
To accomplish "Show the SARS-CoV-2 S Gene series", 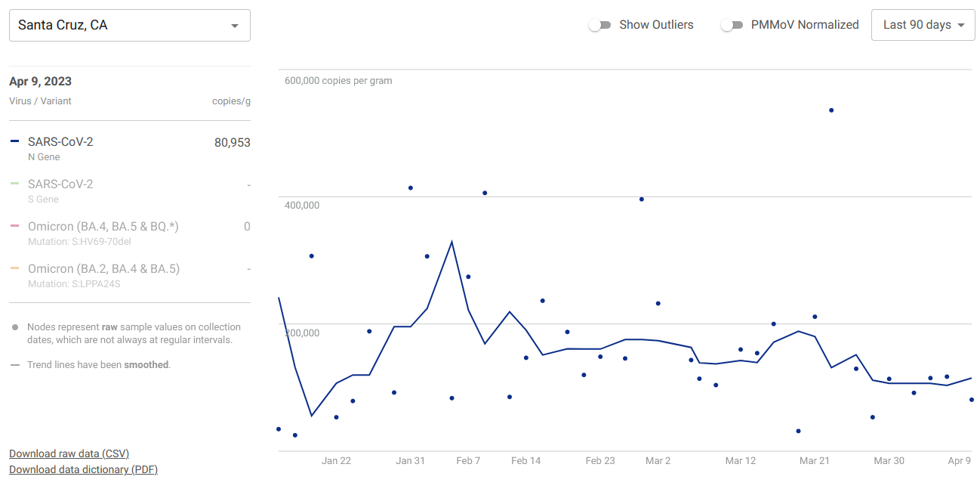I will pyautogui.click(x=60, y=184).
